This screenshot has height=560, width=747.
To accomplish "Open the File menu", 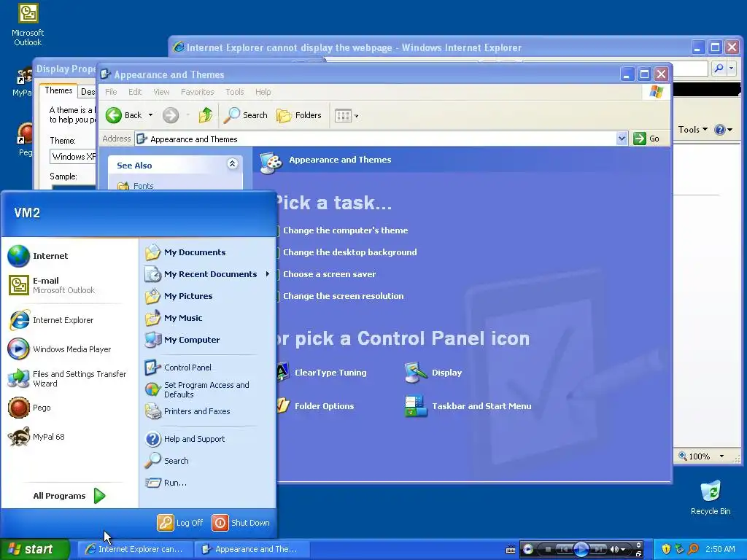I will pos(111,92).
